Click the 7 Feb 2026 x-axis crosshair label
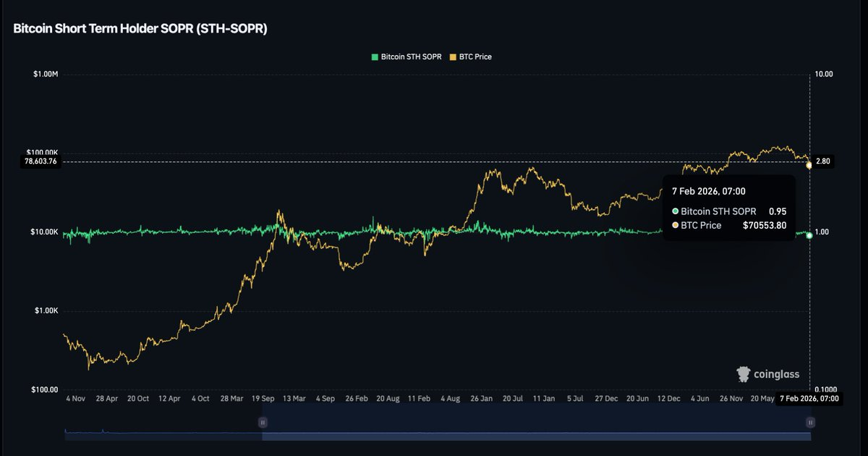This screenshot has width=868, height=456. coord(809,399)
